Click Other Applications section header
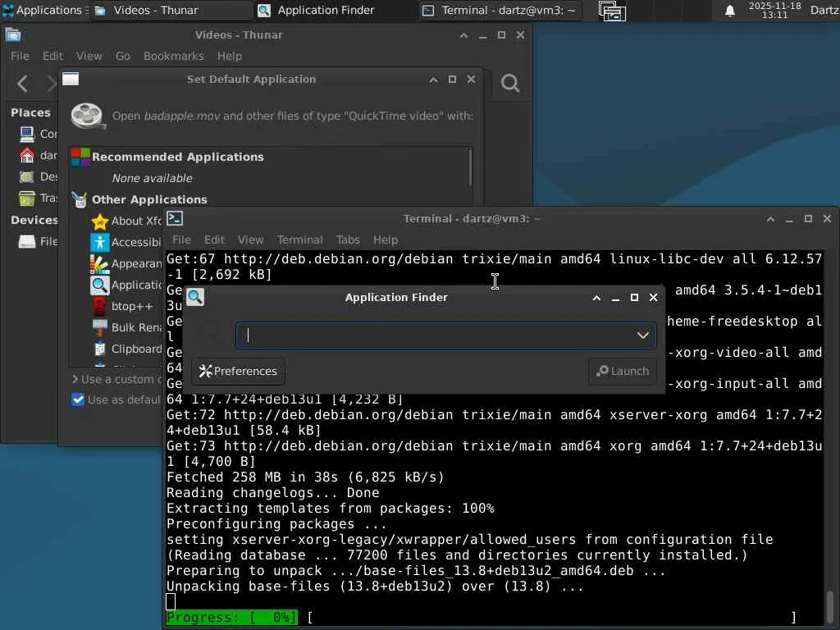840x630 pixels. (x=149, y=199)
